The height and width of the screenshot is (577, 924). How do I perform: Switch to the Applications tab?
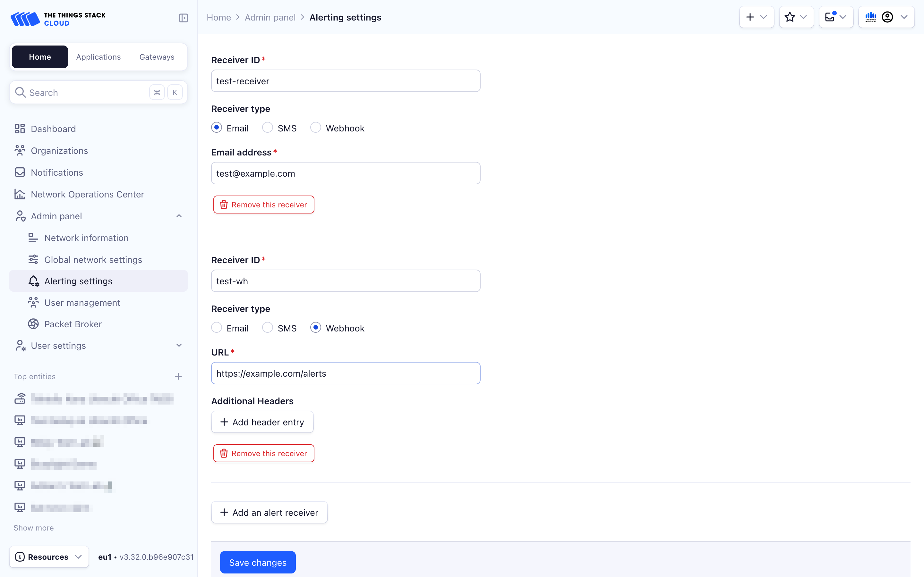(x=98, y=56)
